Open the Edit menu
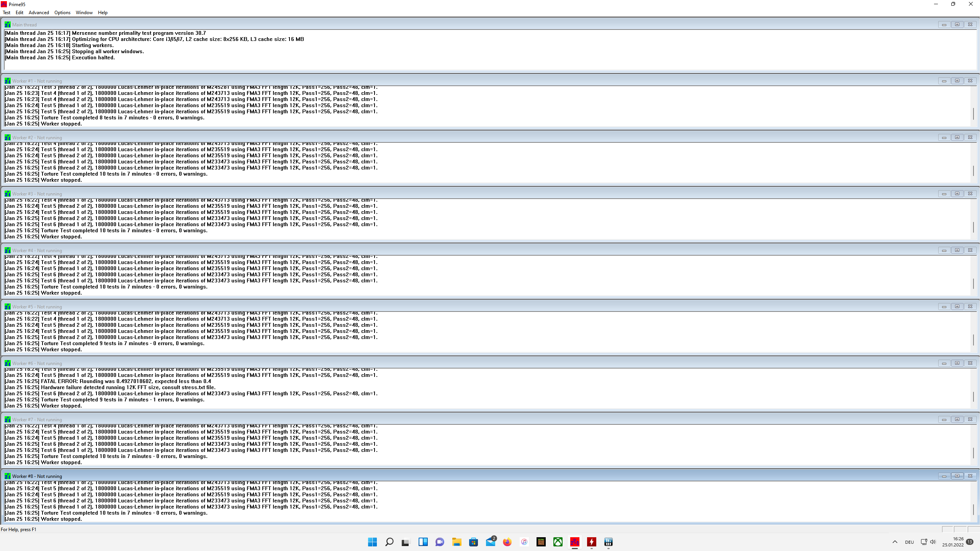The height and width of the screenshot is (551, 980). (x=20, y=13)
